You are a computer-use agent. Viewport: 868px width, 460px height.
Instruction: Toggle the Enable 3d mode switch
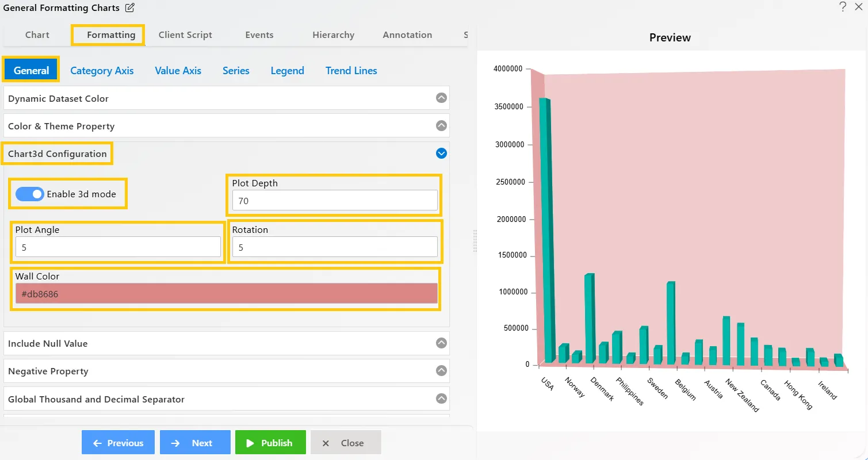click(x=29, y=194)
